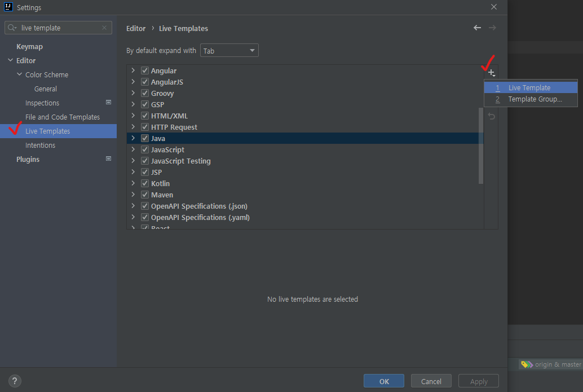Click the IntelliJ logo in the title bar
The image size is (583, 392).
(8, 7)
